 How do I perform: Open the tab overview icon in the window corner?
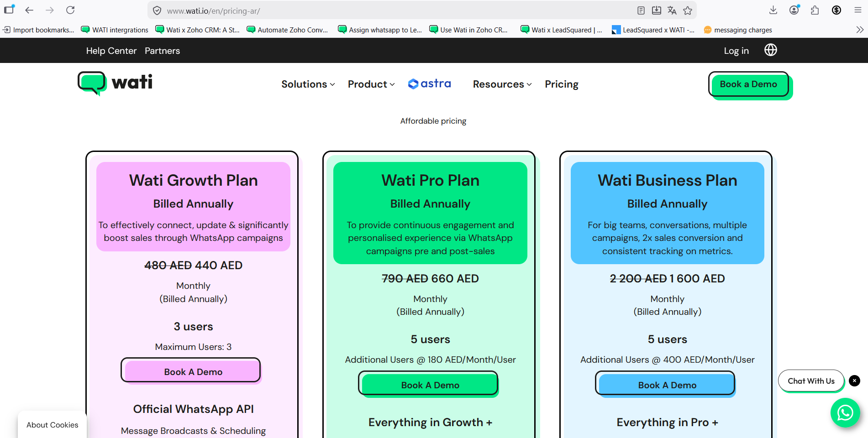point(9,9)
